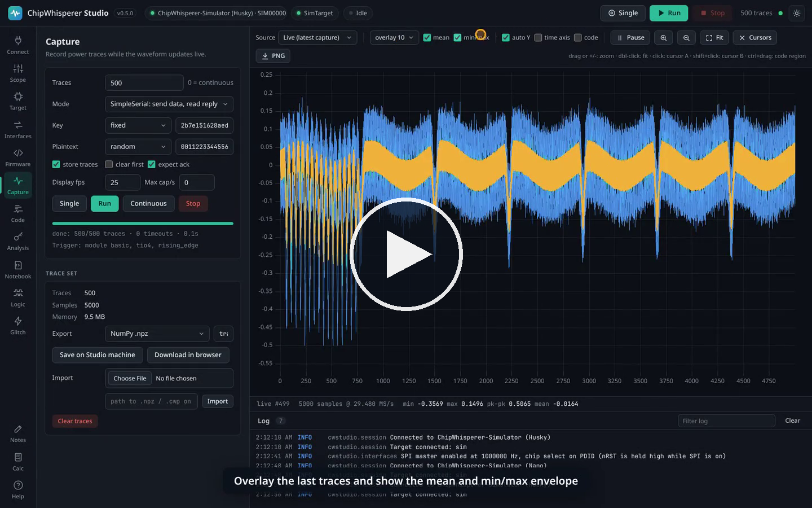This screenshot has height=508, width=812.
Task: Open the Target sidebar panel
Action: coord(18,102)
